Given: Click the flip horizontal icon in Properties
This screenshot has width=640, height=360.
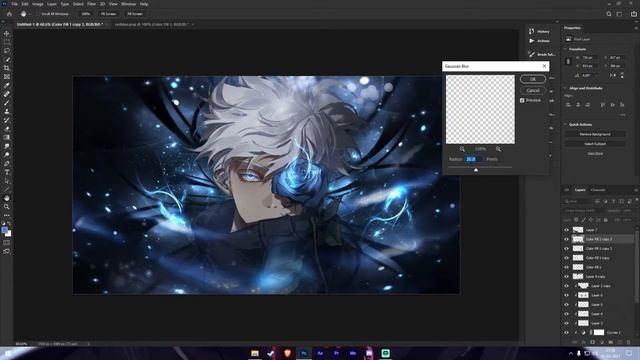Looking at the screenshot, I should pyautogui.click(x=613, y=76).
